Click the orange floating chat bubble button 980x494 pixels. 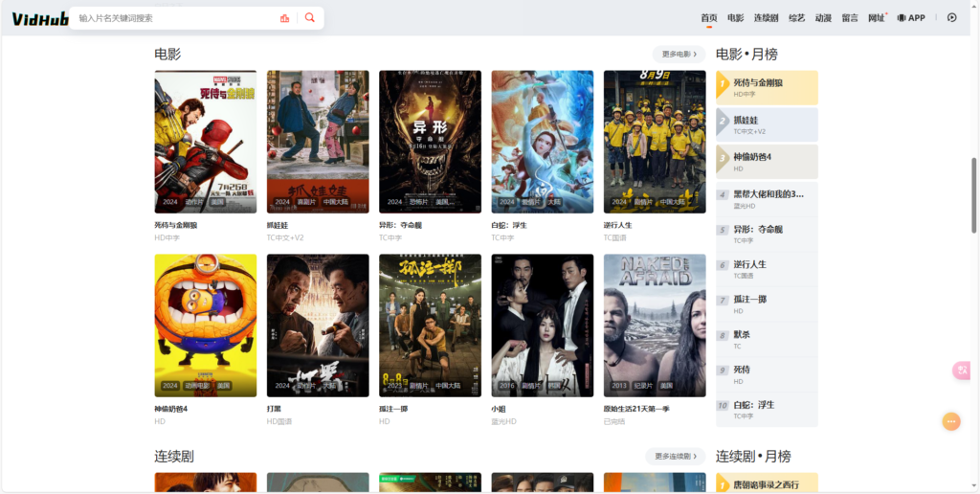[x=951, y=421]
